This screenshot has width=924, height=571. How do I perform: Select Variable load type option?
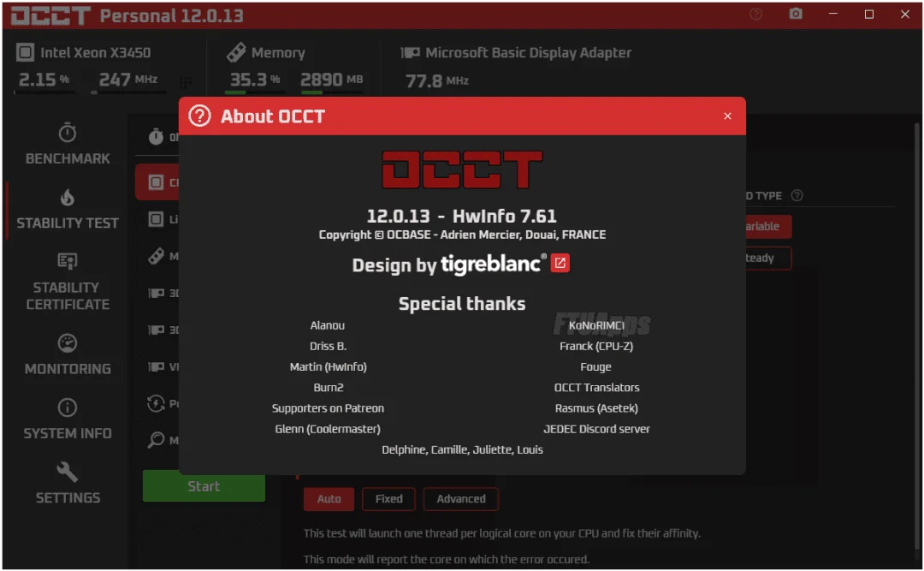click(767, 227)
